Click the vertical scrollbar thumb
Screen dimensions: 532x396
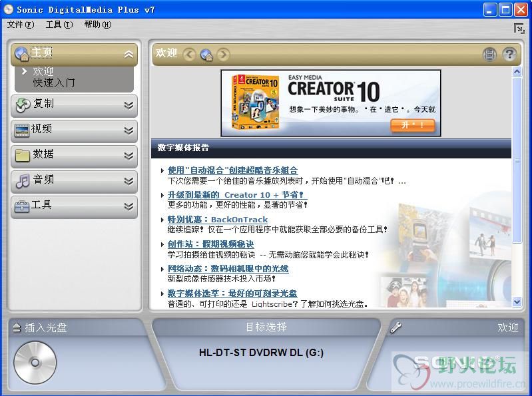pyautogui.click(x=517, y=160)
